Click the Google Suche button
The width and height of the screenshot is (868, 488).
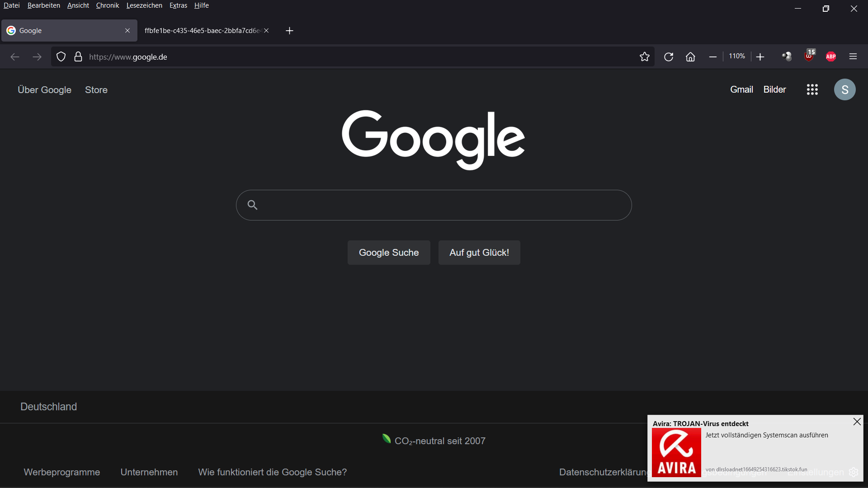(x=389, y=253)
